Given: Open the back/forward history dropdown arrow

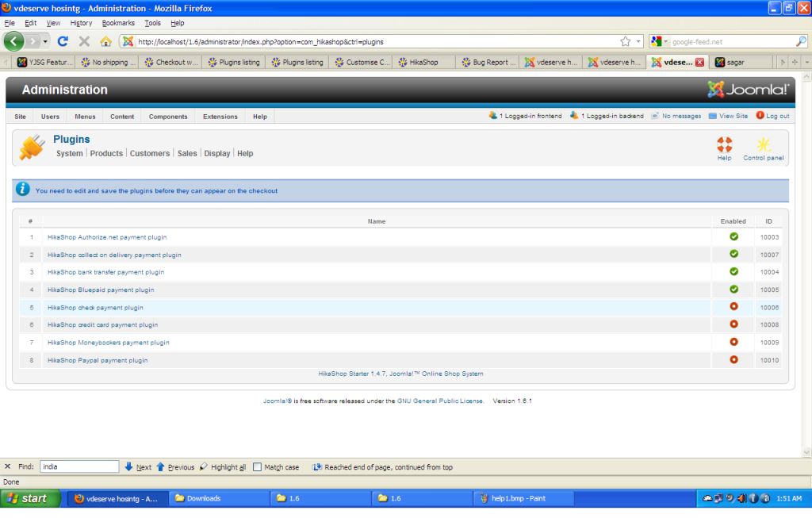Looking at the screenshot, I should [45, 41].
